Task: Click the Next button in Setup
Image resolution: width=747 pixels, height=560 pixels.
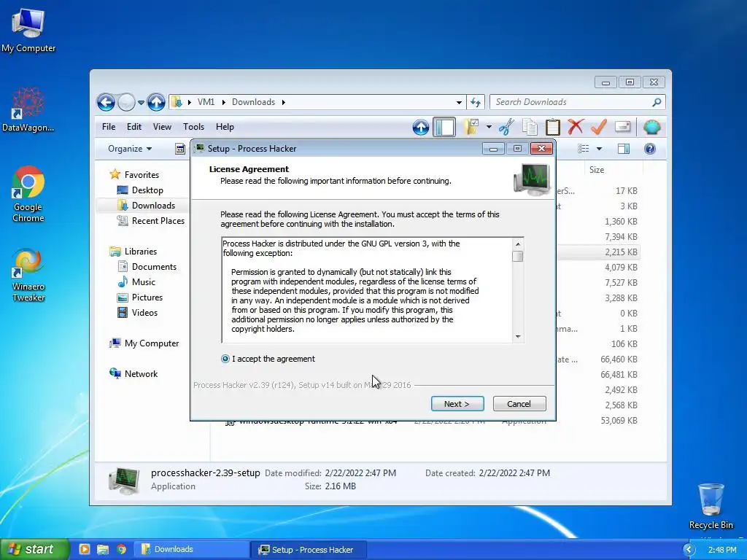Action: pyautogui.click(x=457, y=404)
